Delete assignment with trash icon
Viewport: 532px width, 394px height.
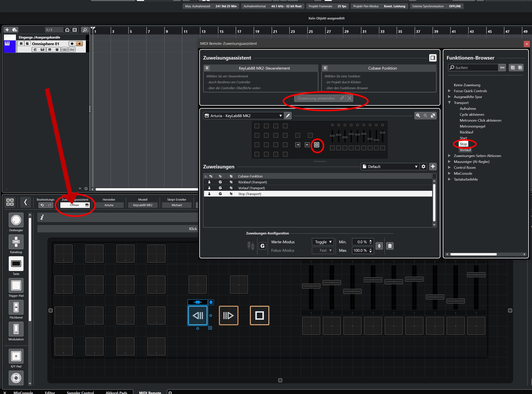(x=390, y=246)
